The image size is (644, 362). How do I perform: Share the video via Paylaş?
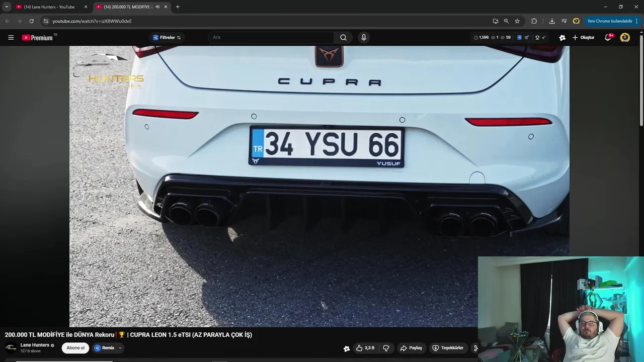(411, 348)
